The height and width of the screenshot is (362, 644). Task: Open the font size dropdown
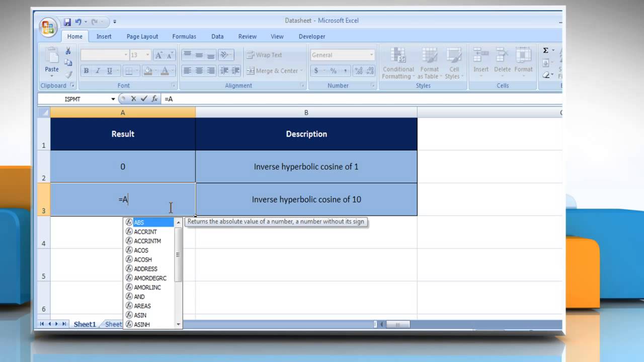(x=147, y=55)
